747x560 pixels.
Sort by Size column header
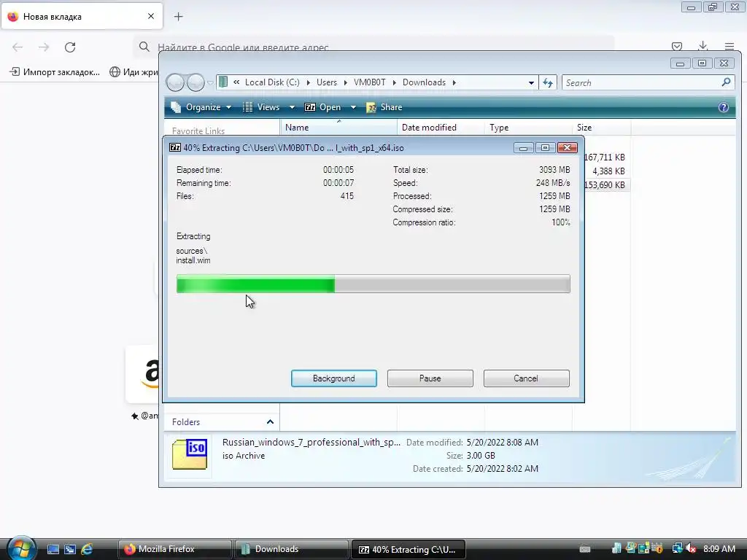click(x=602, y=127)
